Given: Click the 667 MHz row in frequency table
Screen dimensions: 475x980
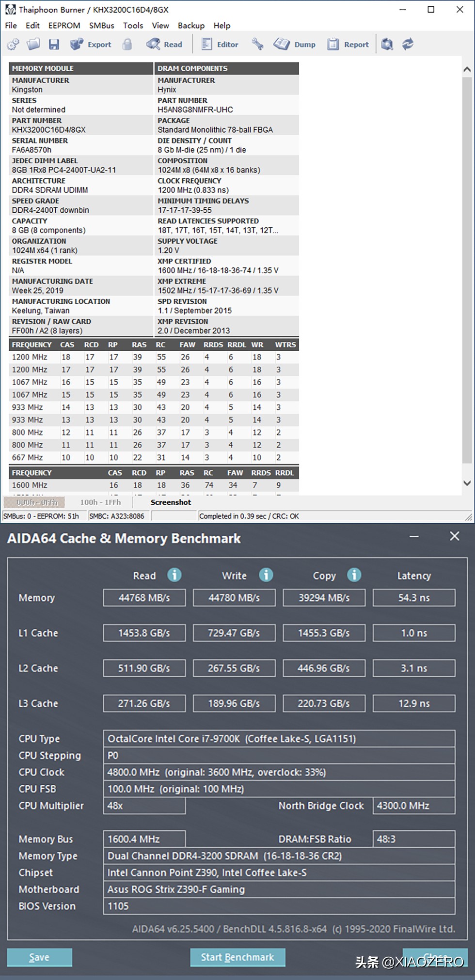Looking at the screenshot, I should [x=154, y=458].
